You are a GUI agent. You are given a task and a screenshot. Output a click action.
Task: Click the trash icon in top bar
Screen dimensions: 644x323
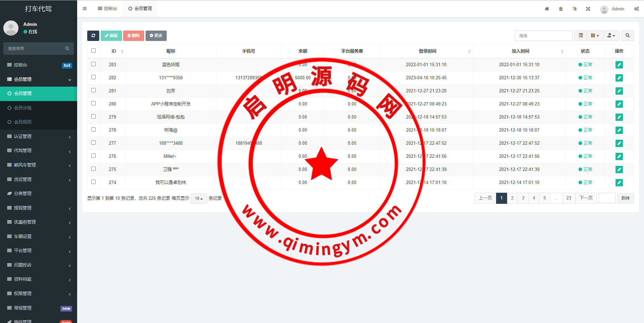[561, 9]
